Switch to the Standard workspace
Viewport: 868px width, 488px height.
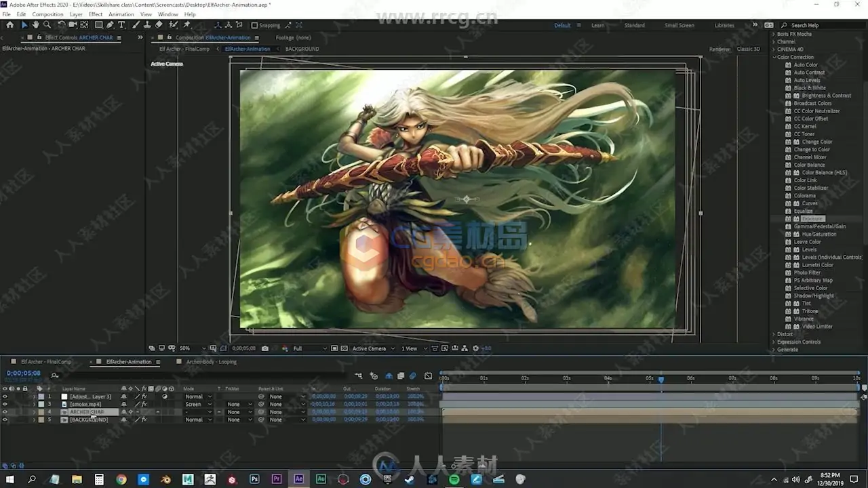point(635,25)
